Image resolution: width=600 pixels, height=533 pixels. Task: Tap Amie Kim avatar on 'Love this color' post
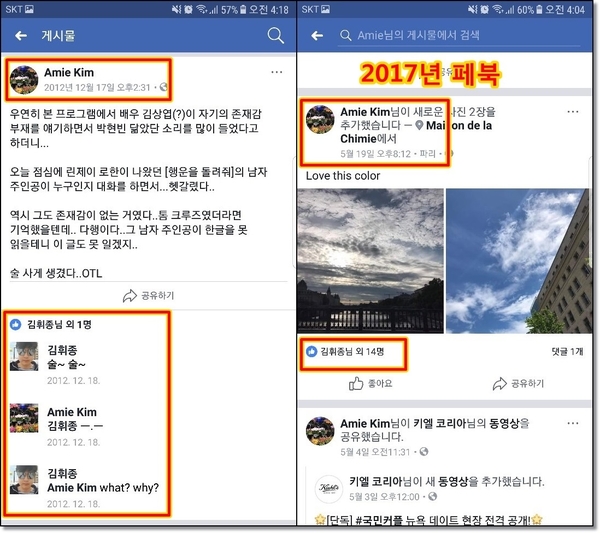(x=320, y=119)
